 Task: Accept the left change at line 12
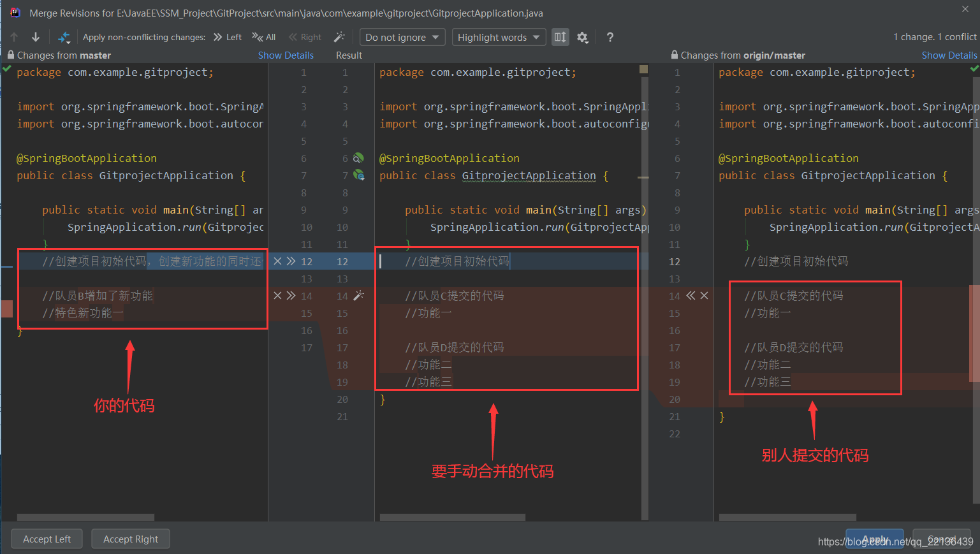[291, 261]
